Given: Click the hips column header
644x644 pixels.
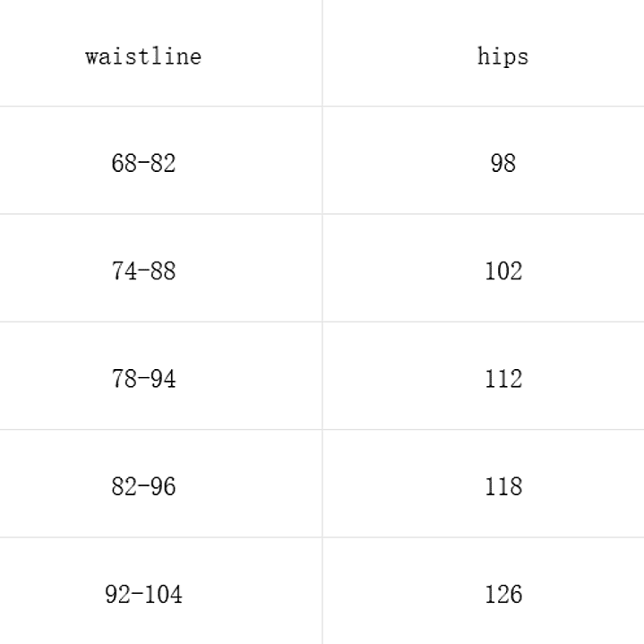Looking at the screenshot, I should (x=502, y=56).
